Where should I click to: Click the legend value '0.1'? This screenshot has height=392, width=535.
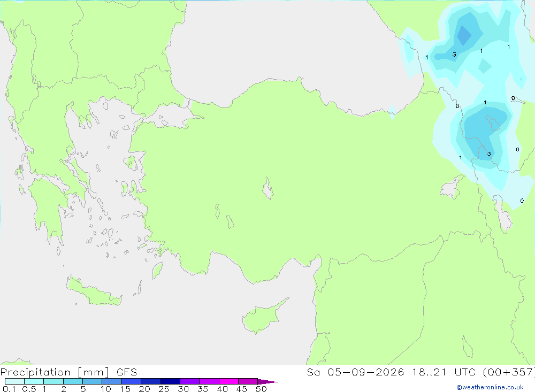(9, 389)
